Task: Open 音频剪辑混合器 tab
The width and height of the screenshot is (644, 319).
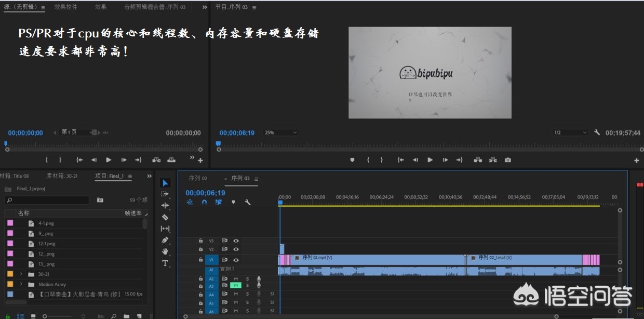Action: [155, 7]
